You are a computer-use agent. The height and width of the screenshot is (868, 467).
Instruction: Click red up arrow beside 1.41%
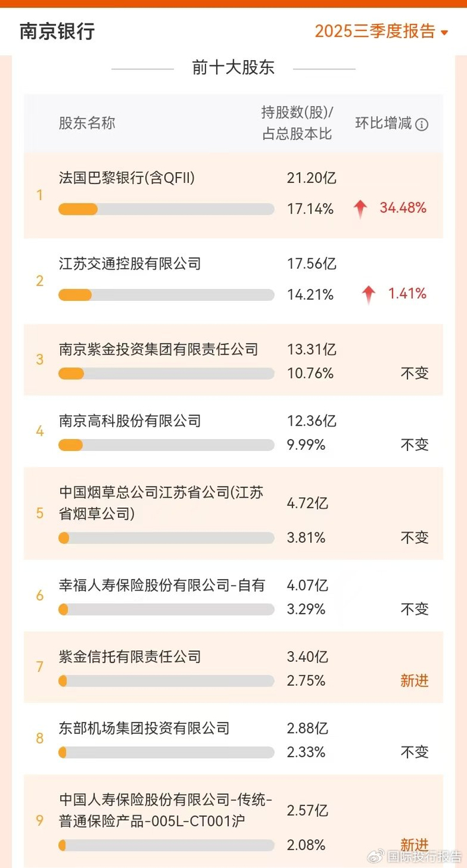pos(368,294)
